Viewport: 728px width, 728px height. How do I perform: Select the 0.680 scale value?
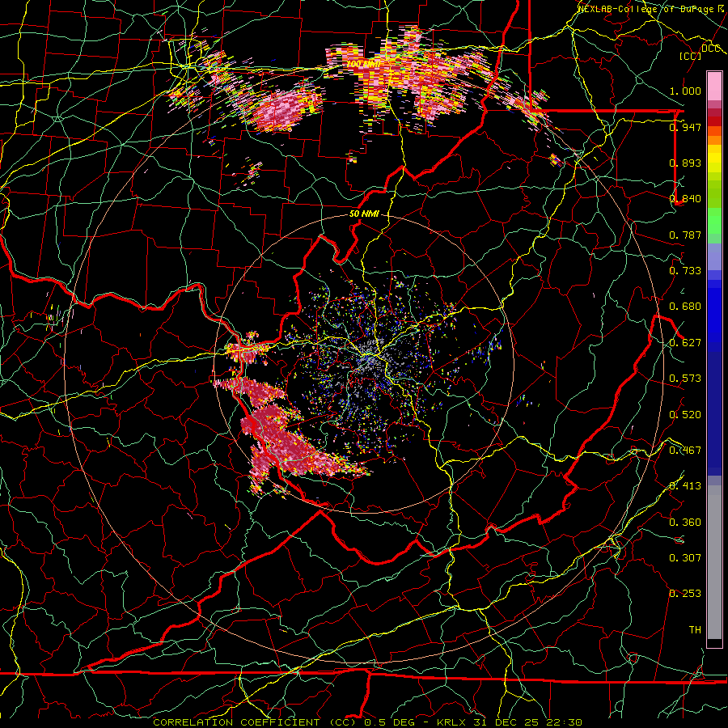685,307
